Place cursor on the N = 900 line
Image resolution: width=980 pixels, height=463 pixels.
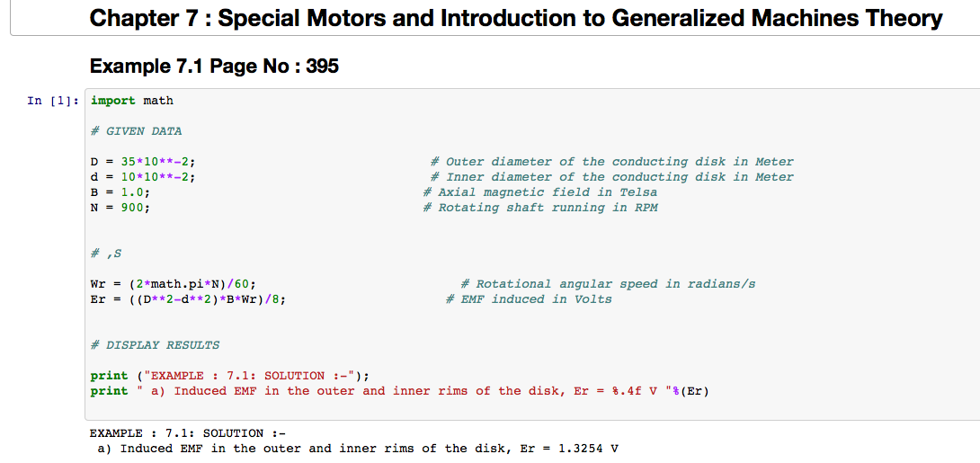(120, 208)
